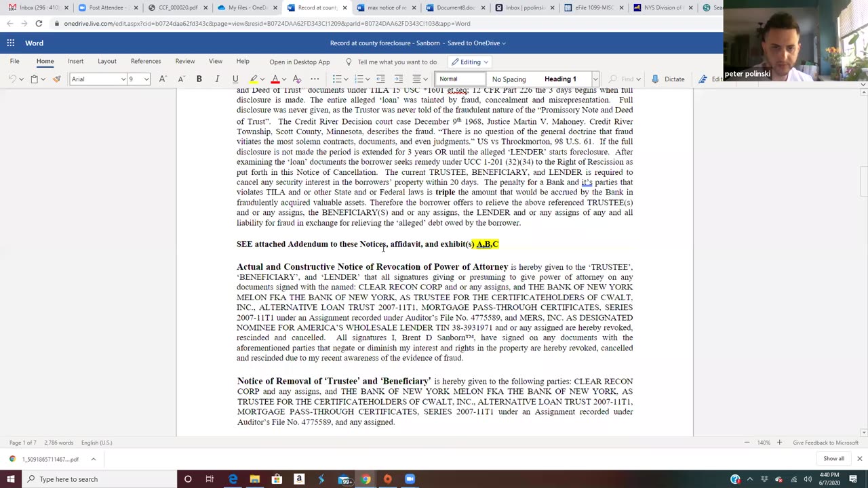This screenshot has height=488, width=868.
Task: Select the No Spacing style
Action: pyautogui.click(x=509, y=79)
